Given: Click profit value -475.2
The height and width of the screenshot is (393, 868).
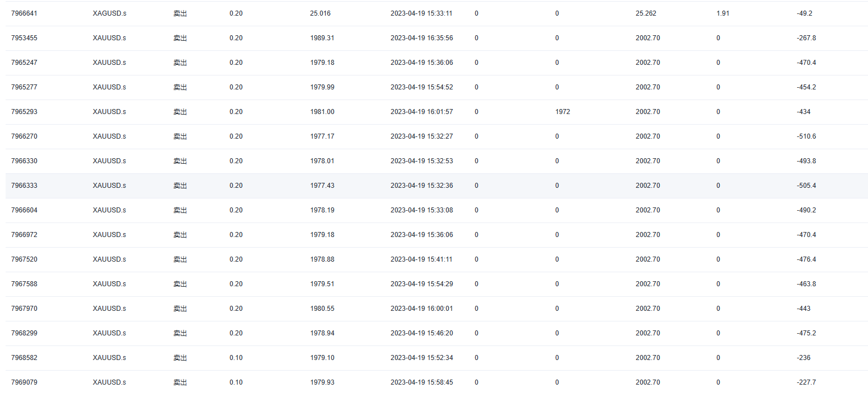Looking at the screenshot, I should [806, 333].
